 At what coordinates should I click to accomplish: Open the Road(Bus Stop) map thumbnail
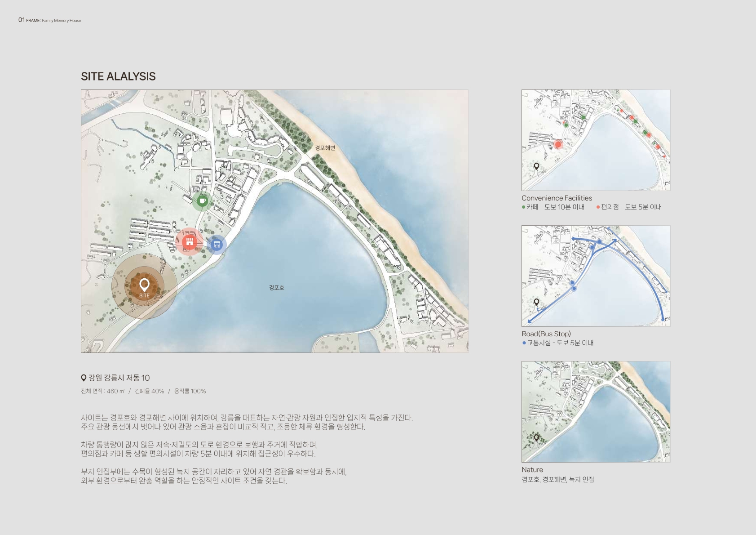tap(596, 276)
